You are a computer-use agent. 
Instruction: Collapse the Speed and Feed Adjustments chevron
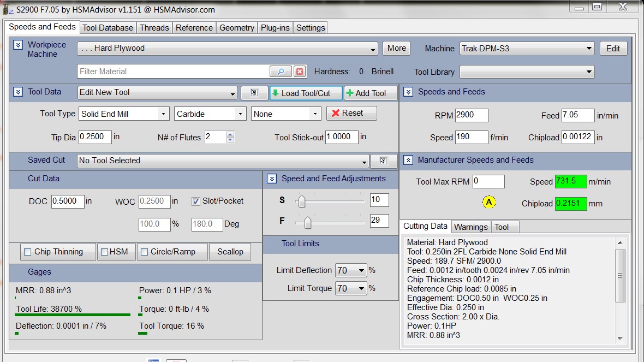(272, 179)
